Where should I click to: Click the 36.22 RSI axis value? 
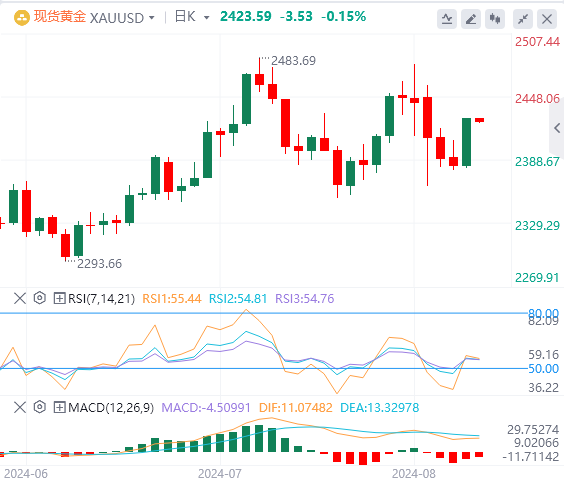coord(543,388)
